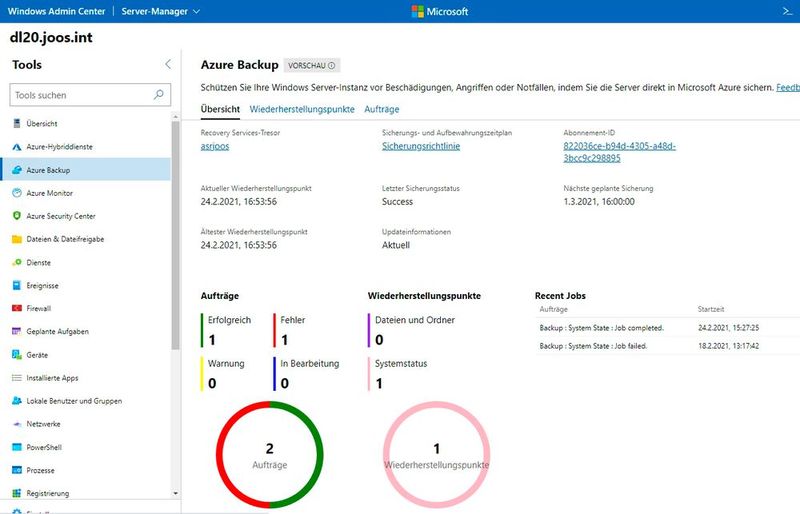Click the Azure Security Center shield icon

point(17,216)
